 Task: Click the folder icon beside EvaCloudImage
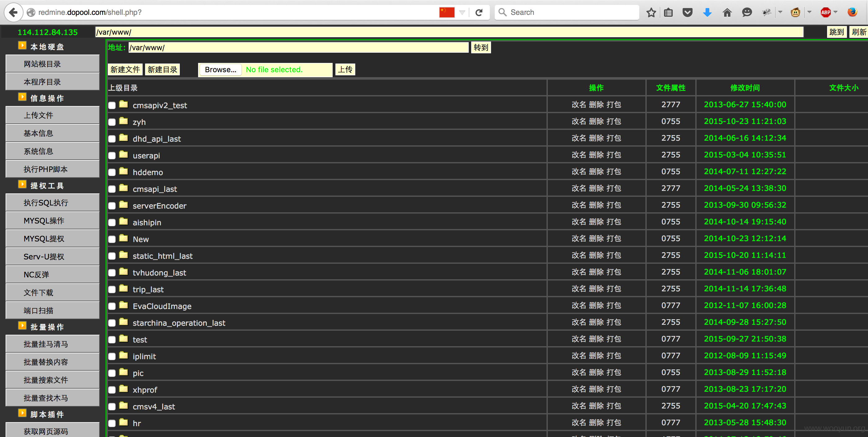(124, 305)
